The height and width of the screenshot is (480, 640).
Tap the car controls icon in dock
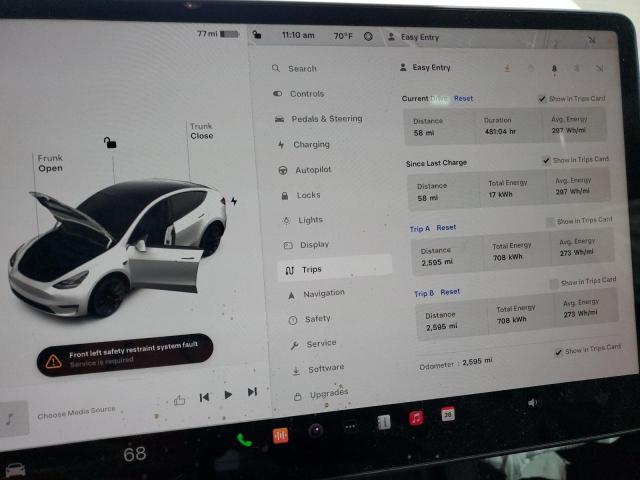15,470
